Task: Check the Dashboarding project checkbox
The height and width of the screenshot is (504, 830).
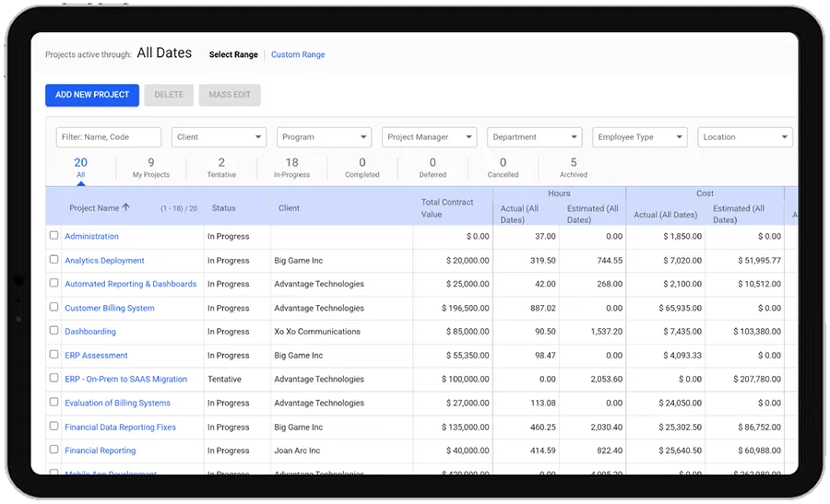Action: point(54,331)
